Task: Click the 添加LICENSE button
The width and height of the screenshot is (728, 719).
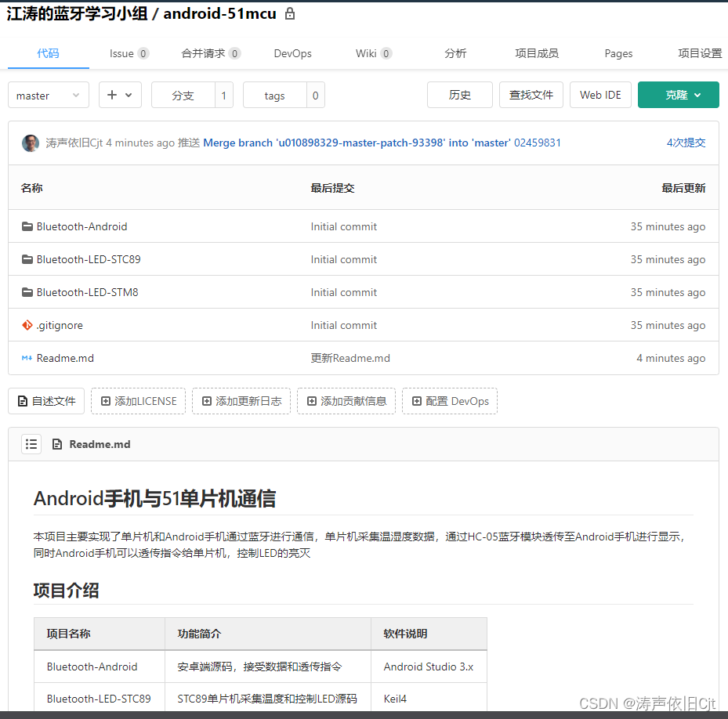Action: 139,401
